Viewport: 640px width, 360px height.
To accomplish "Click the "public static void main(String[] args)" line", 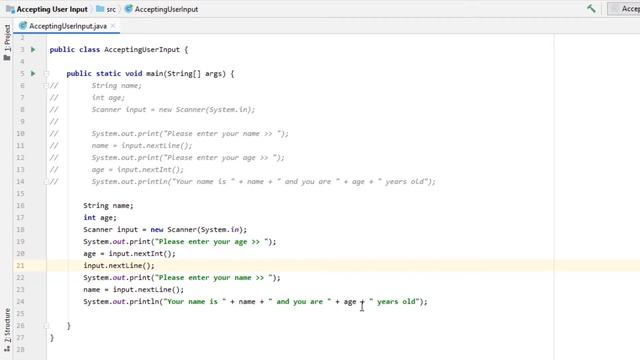I will click(150, 73).
